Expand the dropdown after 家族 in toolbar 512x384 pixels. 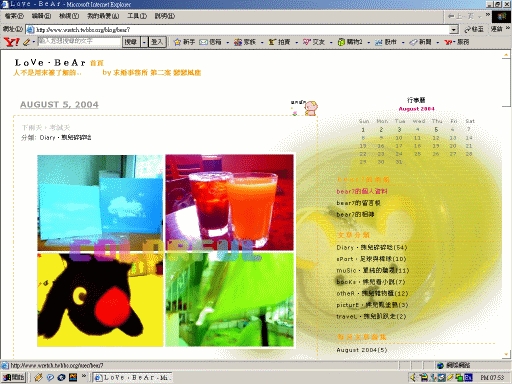coord(262,42)
